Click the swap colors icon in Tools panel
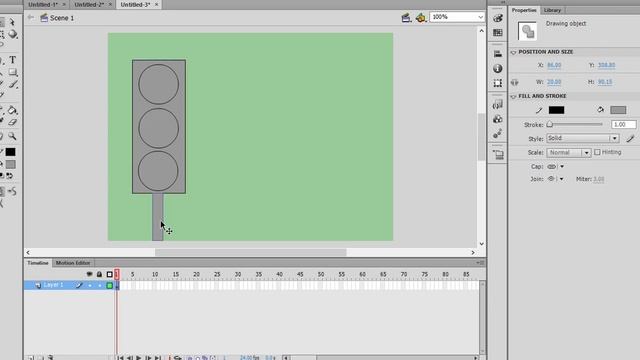The image size is (640, 360). pyautogui.click(x=9, y=176)
